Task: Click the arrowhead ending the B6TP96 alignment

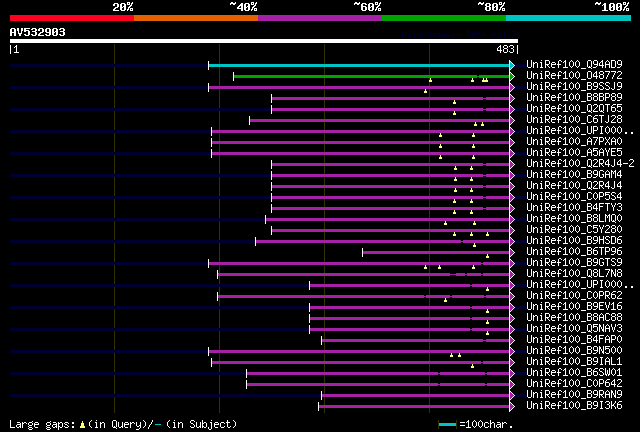Action: 512,252
